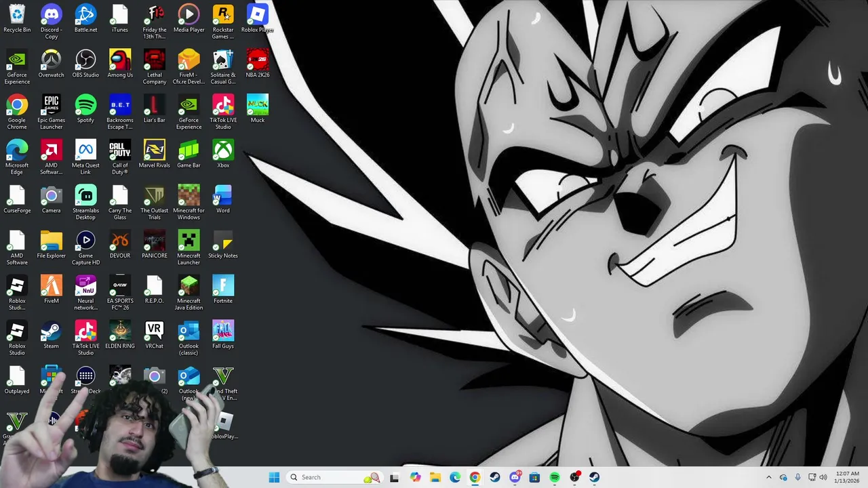Open Call of Duty desktop shortcut

coord(120,157)
